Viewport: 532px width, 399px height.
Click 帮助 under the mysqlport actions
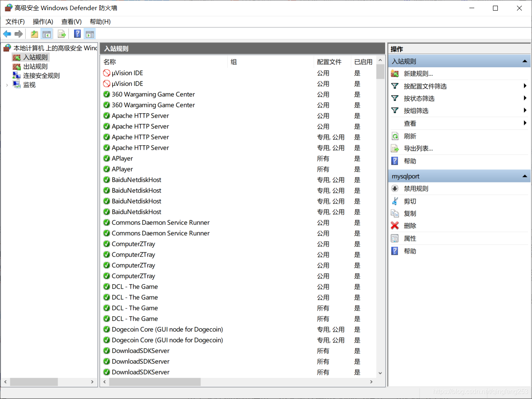pyautogui.click(x=410, y=251)
